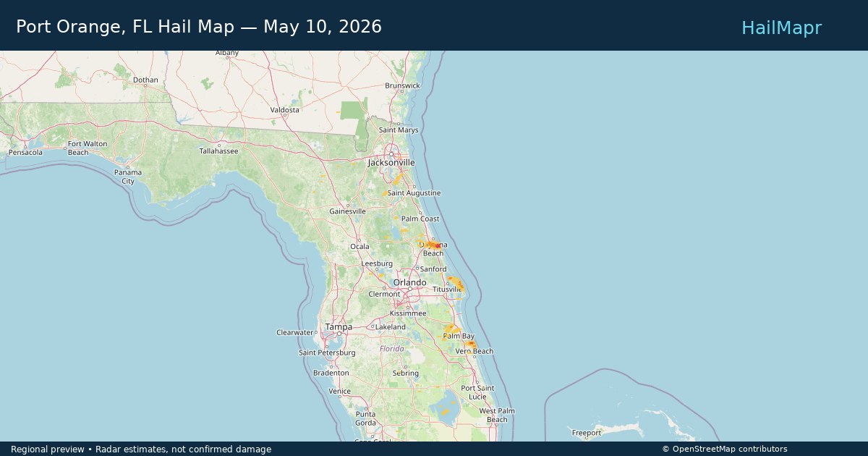The width and height of the screenshot is (868, 456).
Task: Click the Titusville label
Action: pos(447,290)
